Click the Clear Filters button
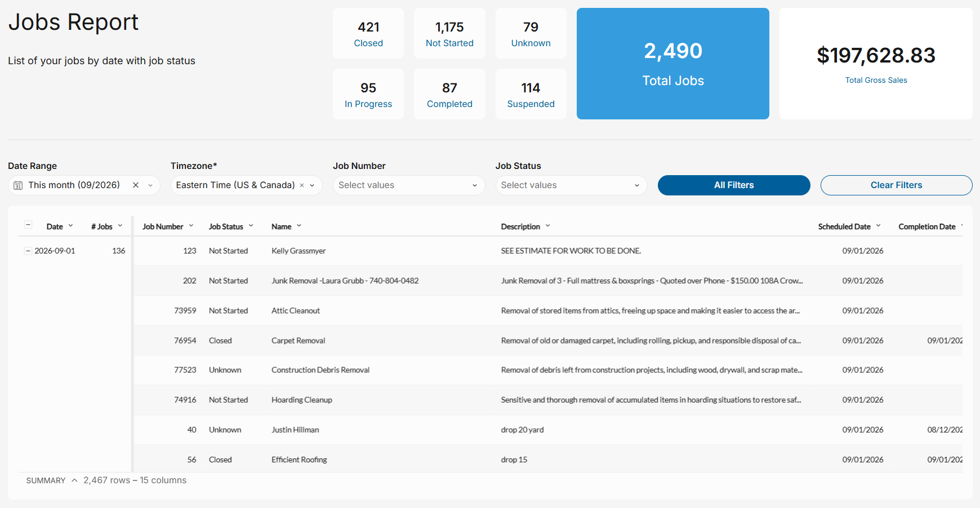 [897, 185]
